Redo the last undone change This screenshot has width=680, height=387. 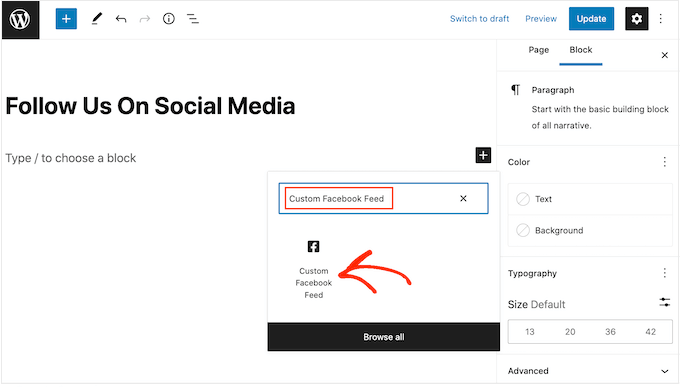tap(144, 19)
